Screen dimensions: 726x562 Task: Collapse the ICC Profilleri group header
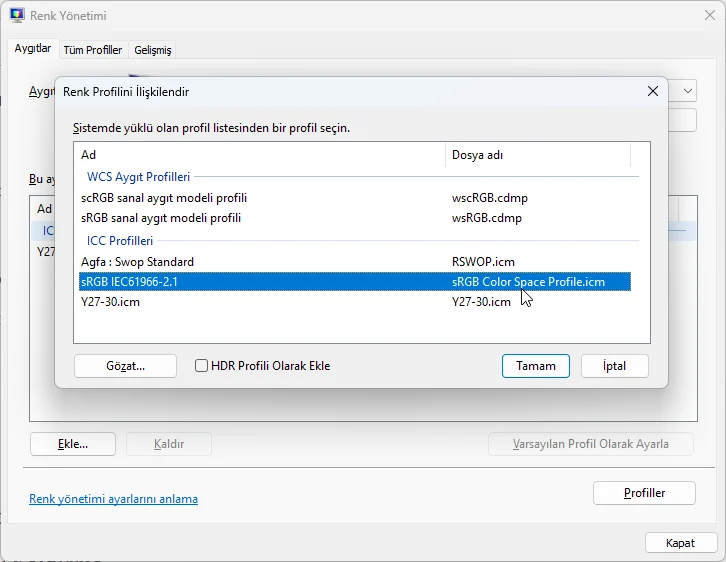(120, 241)
